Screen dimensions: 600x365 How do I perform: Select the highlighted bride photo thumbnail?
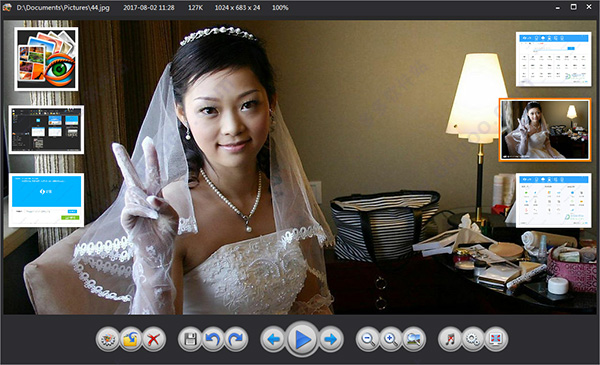545,130
